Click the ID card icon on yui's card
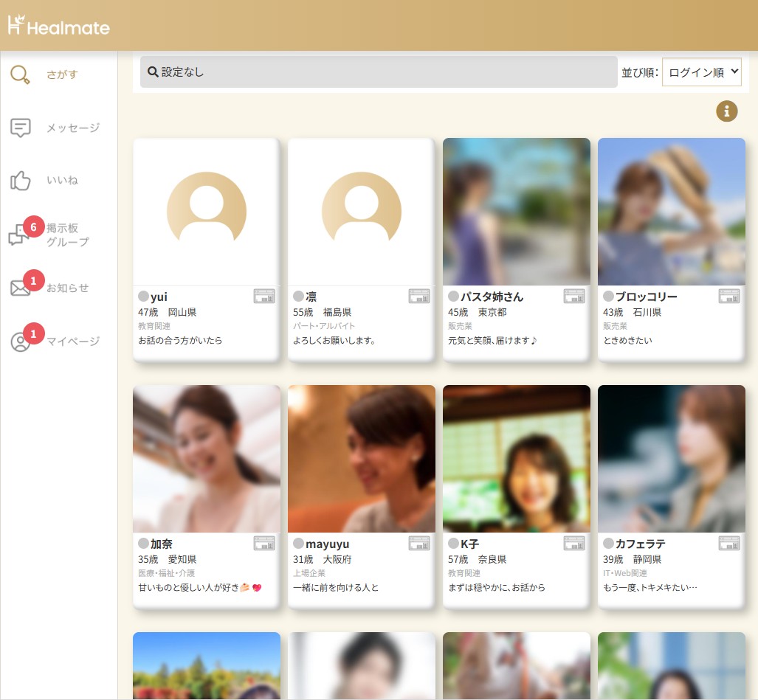The width and height of the screenshot is (758, 700). 264,297
